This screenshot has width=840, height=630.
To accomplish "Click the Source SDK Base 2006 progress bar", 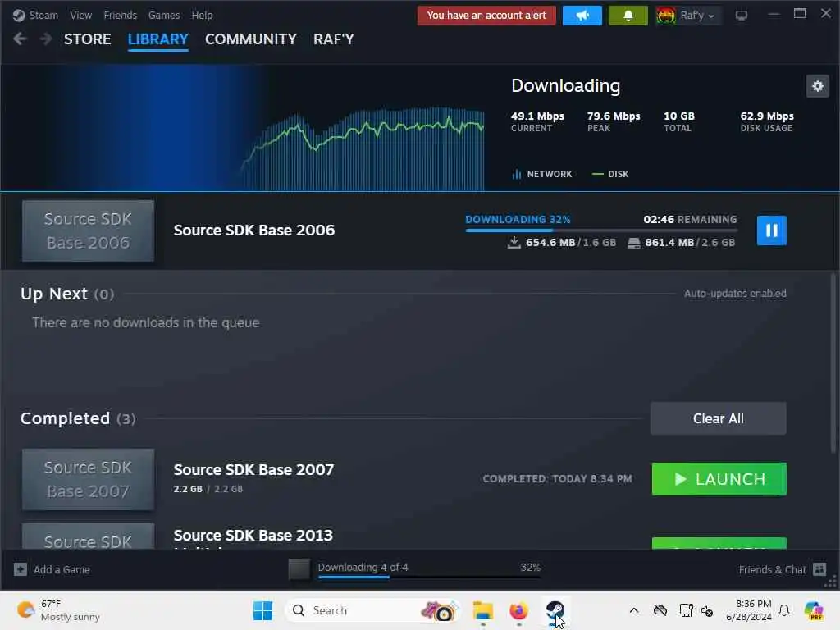I will tap(601, 231).
